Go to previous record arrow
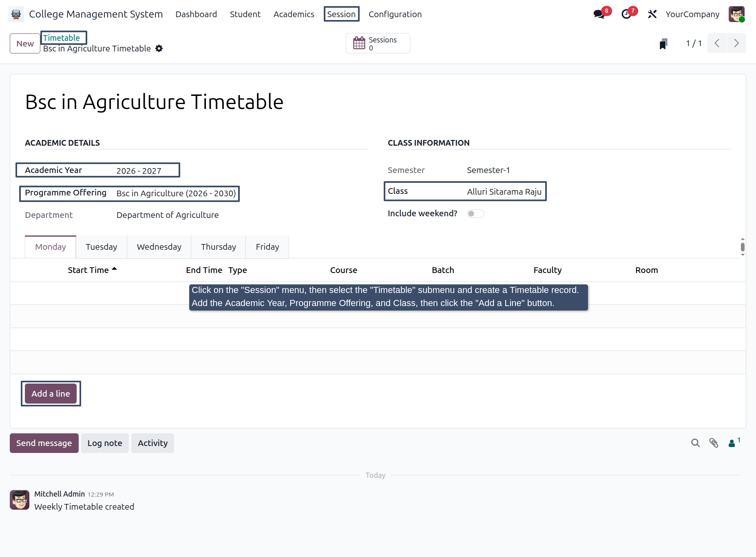This screenshot has height=557, width=756. point(717,43)
